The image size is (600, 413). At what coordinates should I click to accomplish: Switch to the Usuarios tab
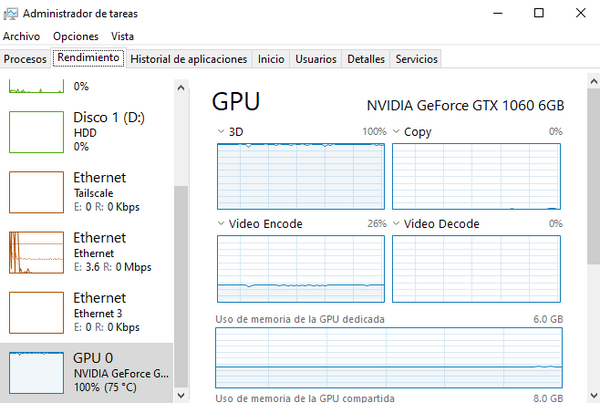coord(316,59)
